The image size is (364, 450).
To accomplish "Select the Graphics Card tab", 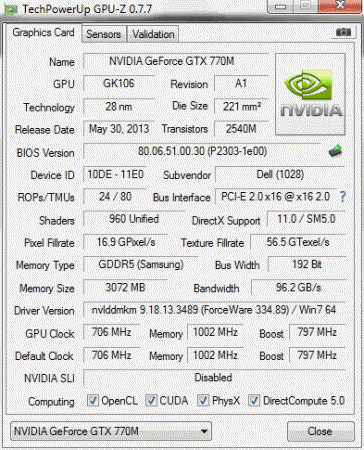I will (x=43, y=33).
